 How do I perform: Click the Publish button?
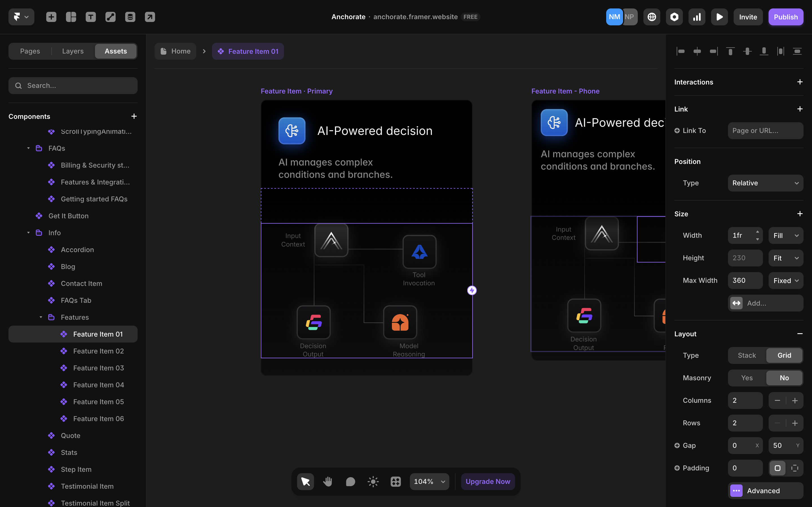point(785,17)
